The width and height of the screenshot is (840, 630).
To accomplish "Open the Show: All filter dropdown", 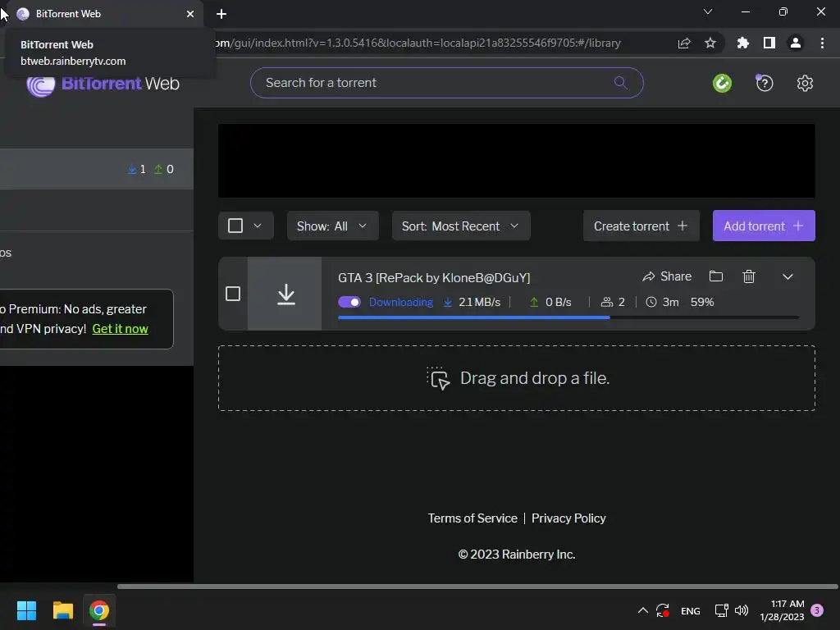I will tap(333, 226).
